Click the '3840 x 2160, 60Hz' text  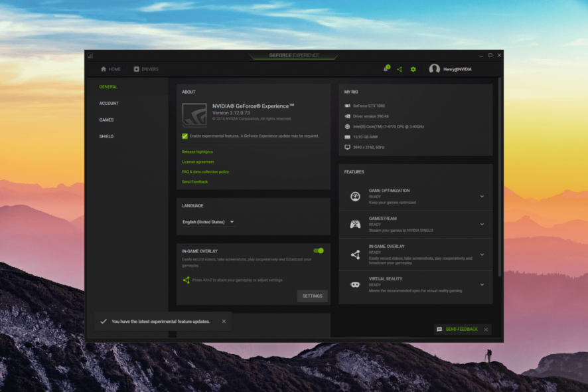pos(368,147)
